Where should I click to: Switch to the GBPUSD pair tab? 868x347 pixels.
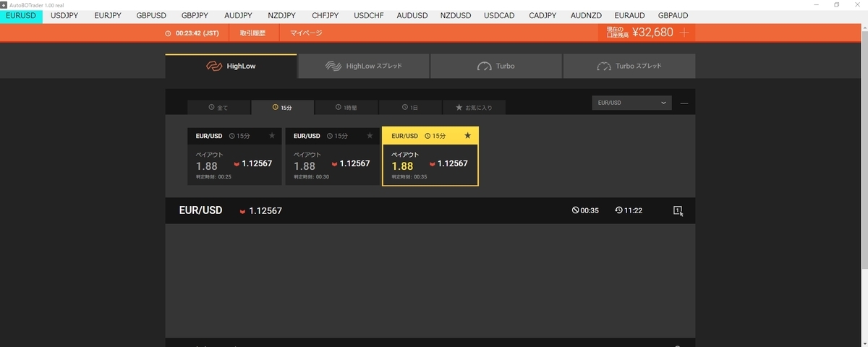(151, 15)
